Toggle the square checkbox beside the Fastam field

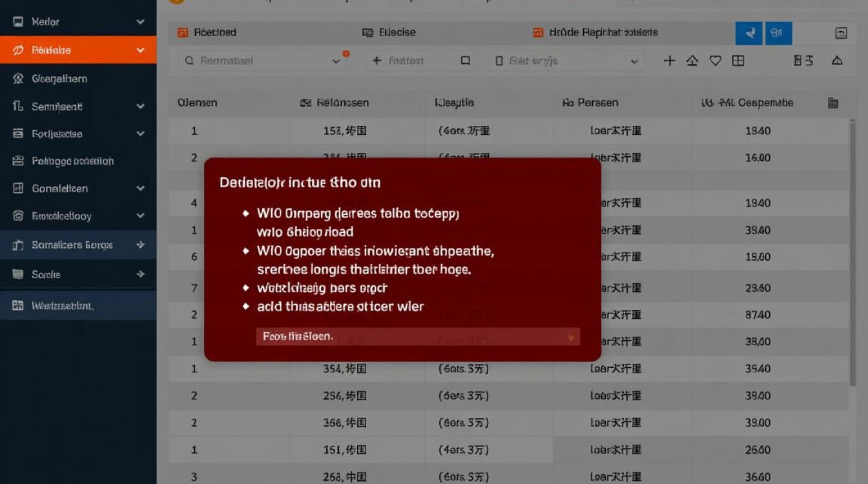[466, 60]
